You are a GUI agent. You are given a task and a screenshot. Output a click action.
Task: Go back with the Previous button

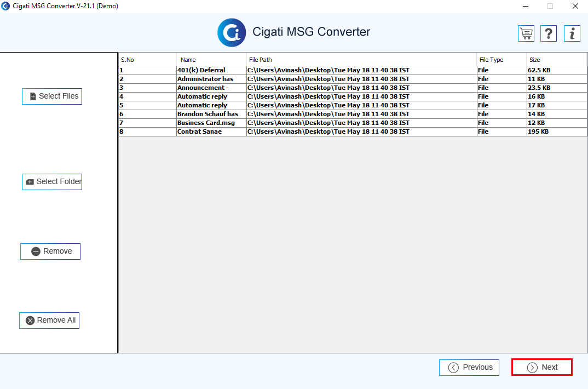[469, 367]
